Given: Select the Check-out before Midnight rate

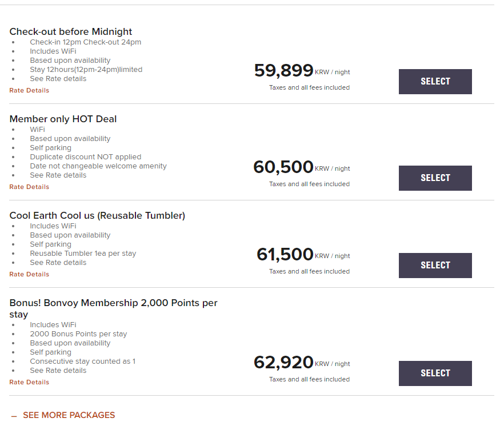Looking at the screenshot, I should [435, 82].
